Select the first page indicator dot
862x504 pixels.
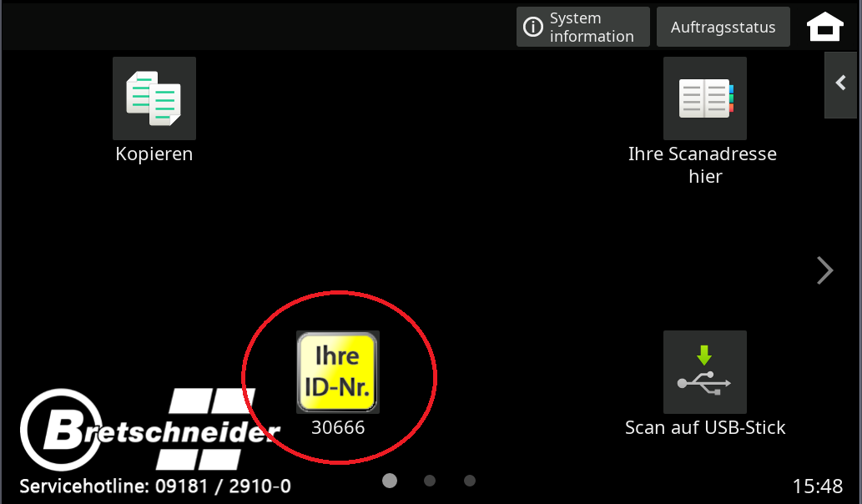tap(390, 481)
